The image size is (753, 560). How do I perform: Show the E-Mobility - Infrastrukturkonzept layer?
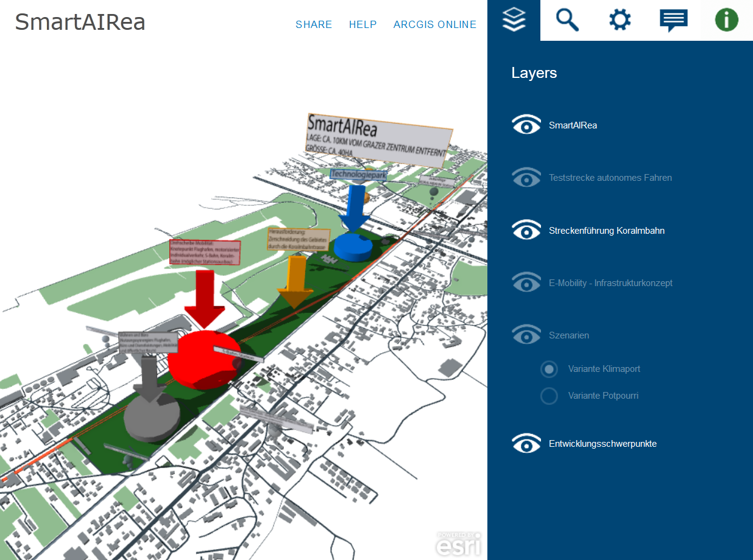526,282
